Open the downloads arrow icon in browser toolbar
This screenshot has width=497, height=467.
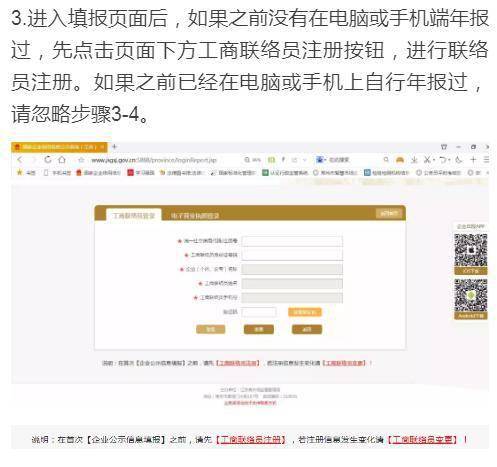(414, 160)
